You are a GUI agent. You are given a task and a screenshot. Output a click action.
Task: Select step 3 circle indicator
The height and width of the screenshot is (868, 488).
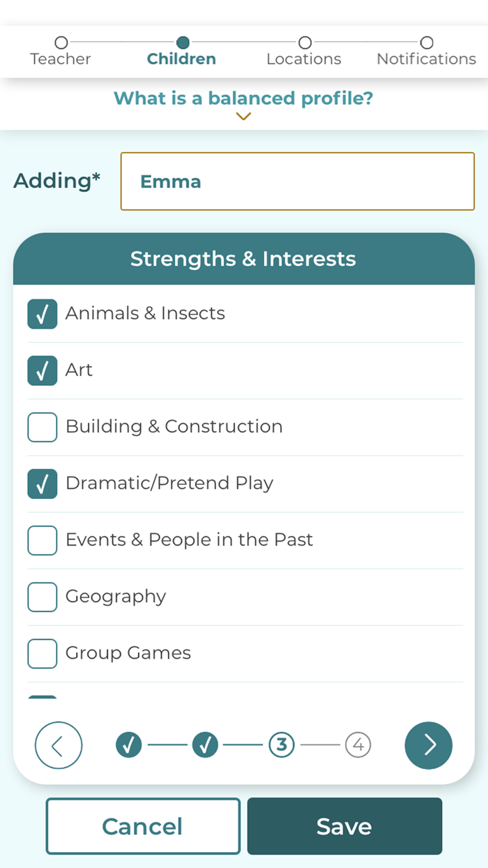282,745
